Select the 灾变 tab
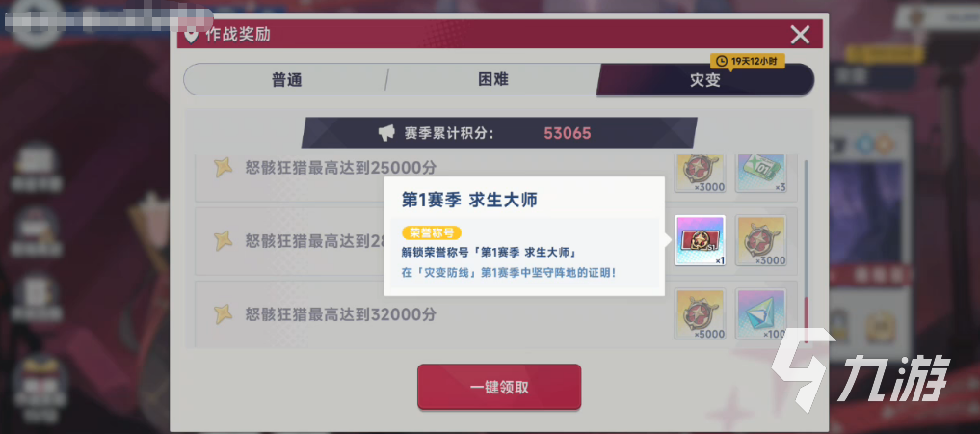 click(x=705, y=79)
